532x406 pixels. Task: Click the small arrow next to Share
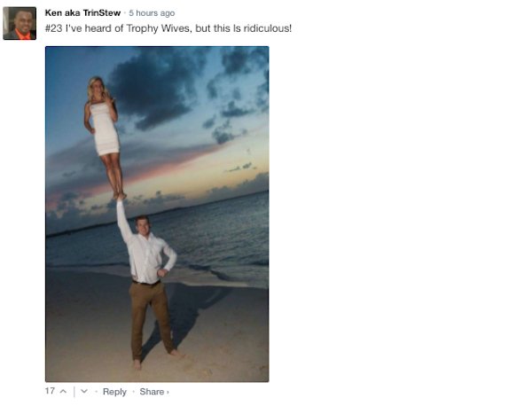(x=168, y=393)
